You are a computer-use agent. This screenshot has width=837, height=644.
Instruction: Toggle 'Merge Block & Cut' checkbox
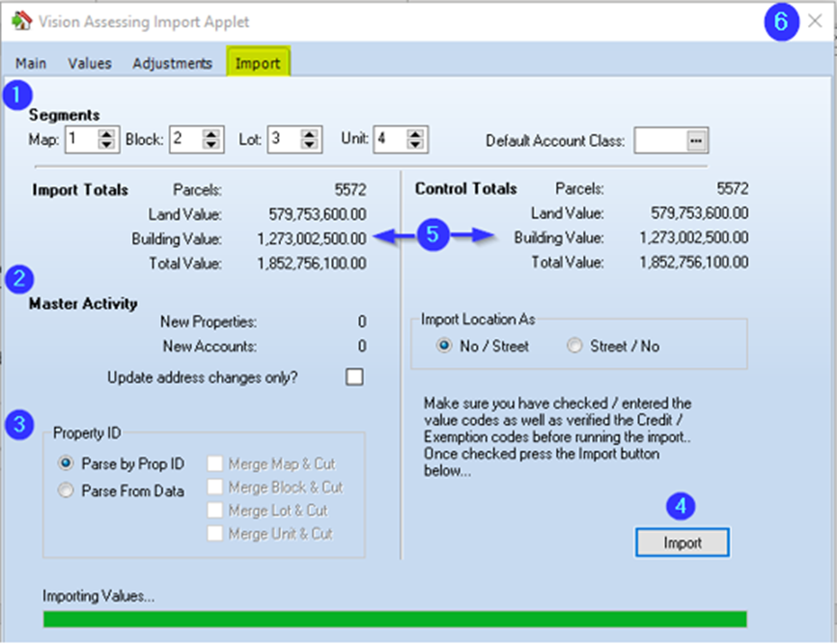(x=214, y=487)
